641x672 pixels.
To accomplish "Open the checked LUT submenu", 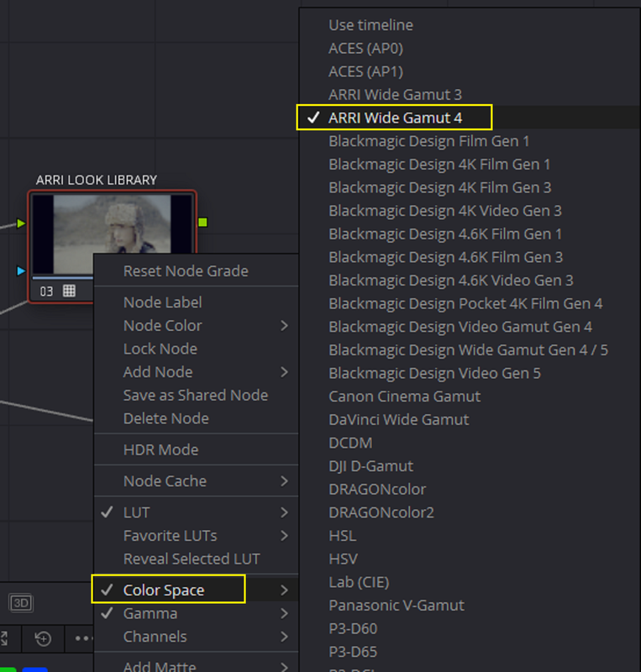I will tap(197, 512).
